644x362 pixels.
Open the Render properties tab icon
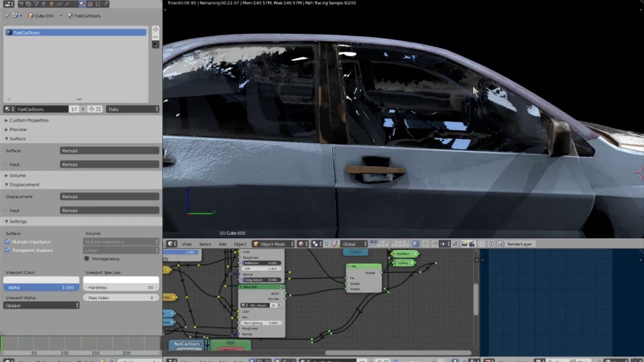(x=22, y=4)
